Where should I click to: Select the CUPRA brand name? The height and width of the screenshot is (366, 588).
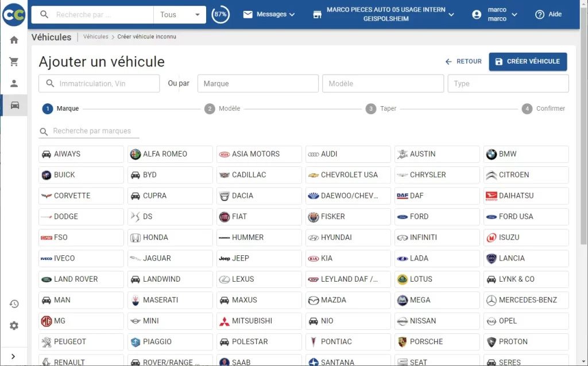[154, 196]
